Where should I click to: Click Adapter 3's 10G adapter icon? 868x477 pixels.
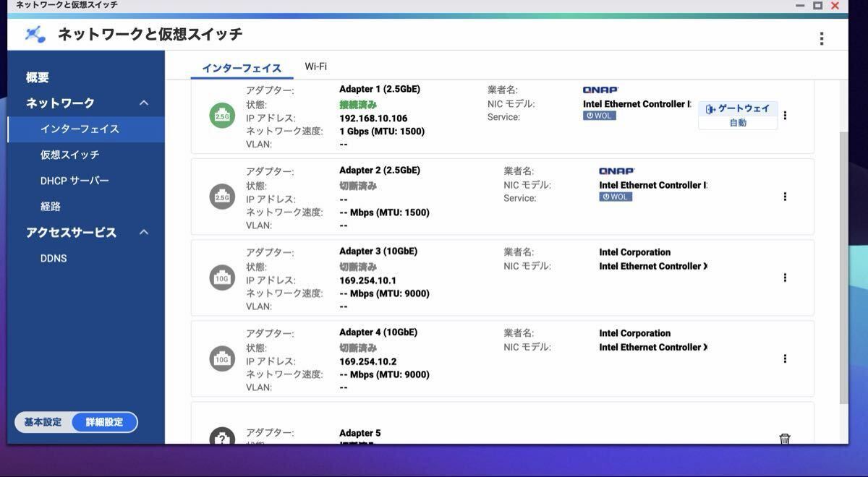(x=221, y=277)
